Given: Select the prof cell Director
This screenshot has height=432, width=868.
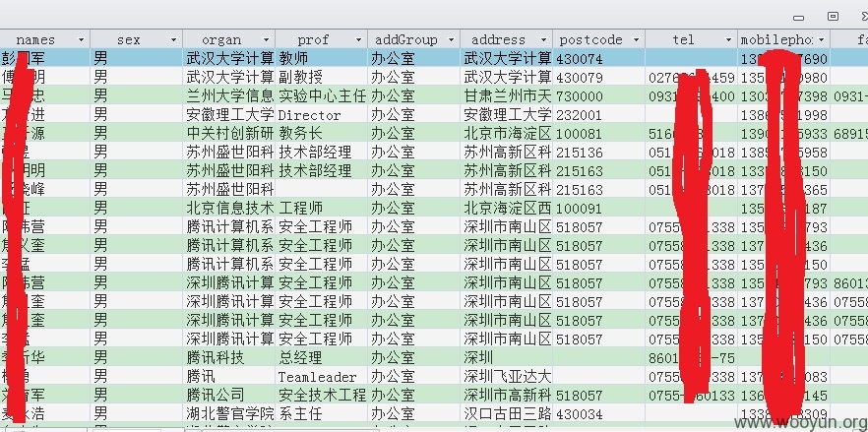Looking at the screenshot, I should click(321, 115).
